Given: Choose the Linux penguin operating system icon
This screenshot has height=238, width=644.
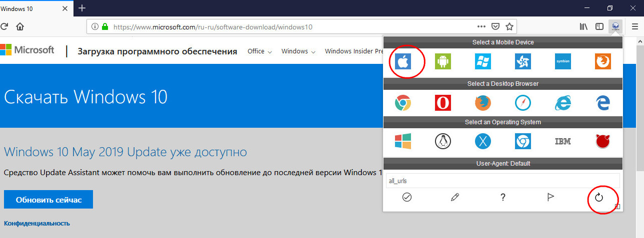Looking at the screenshot, I should coord(443,142).
